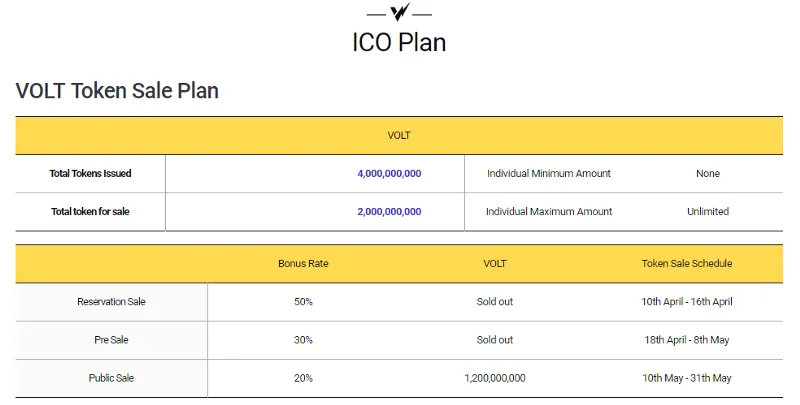Click Individual Minimum Amount cell
The width and height of the screenshot is (800, 405).
[549, 173]
